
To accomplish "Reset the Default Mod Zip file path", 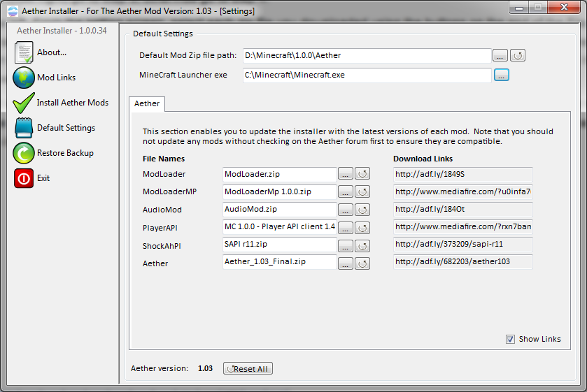I will click(x=518, y=55).
